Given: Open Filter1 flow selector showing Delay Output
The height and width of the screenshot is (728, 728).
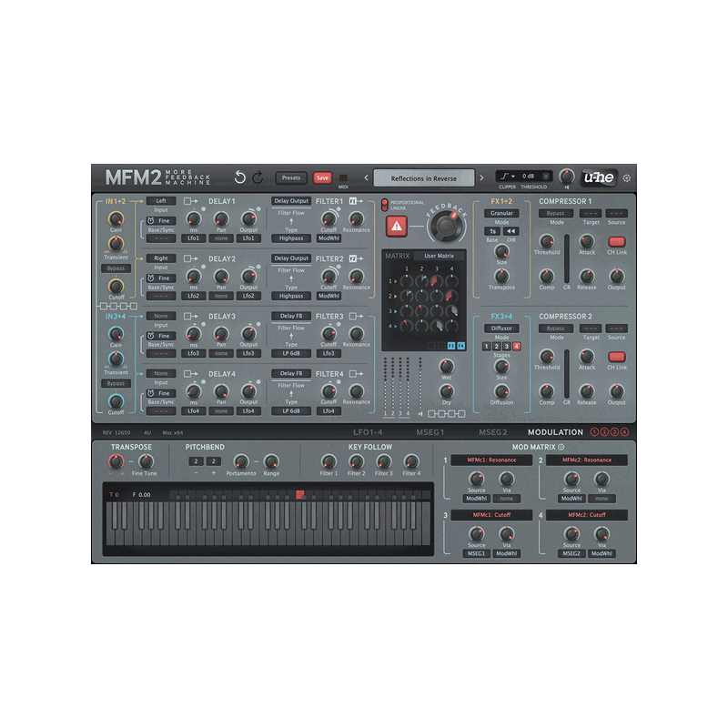Looking at the screenshot, I should [x=291, y=201].
